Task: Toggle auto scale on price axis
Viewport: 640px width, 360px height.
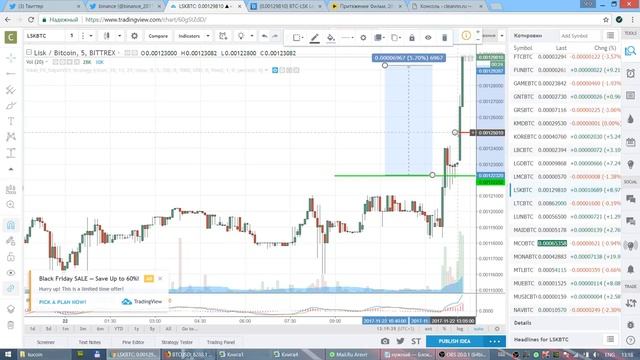Action: click(x=478, y=329)
